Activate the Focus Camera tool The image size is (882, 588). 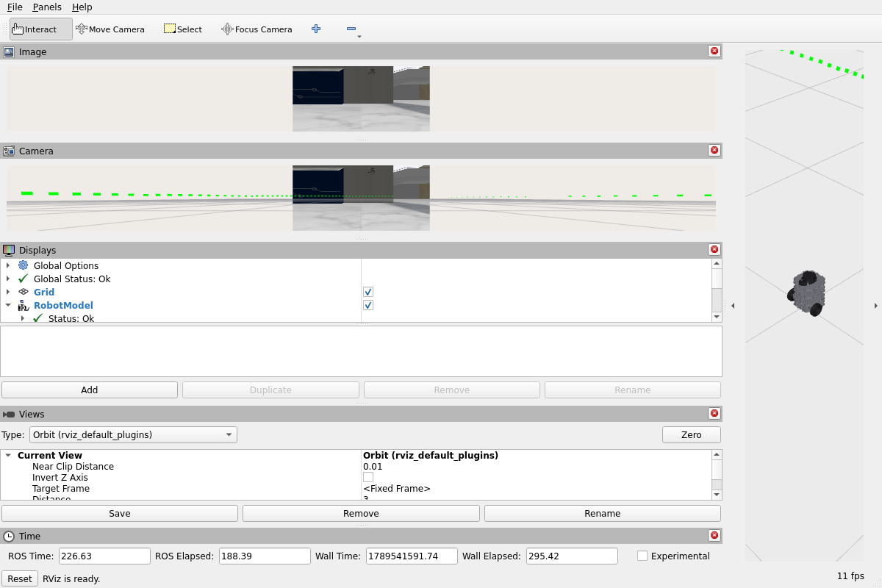[257, 29]
